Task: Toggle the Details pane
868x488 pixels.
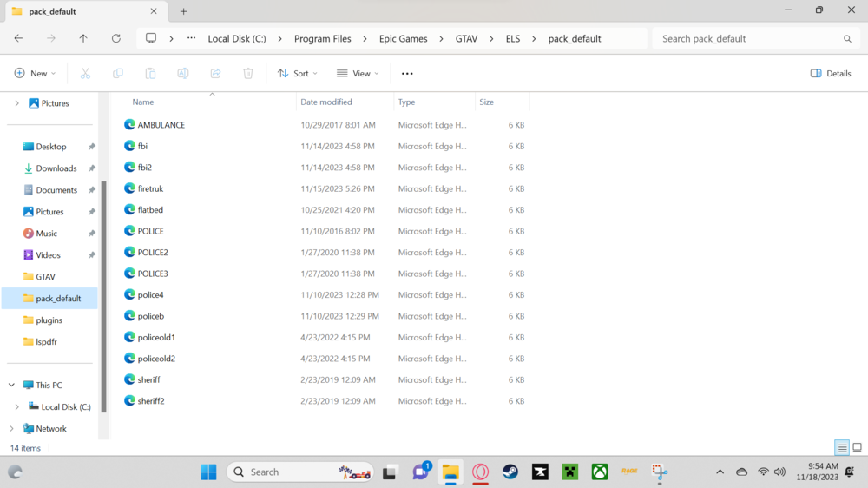Action: tap(831, 73)
